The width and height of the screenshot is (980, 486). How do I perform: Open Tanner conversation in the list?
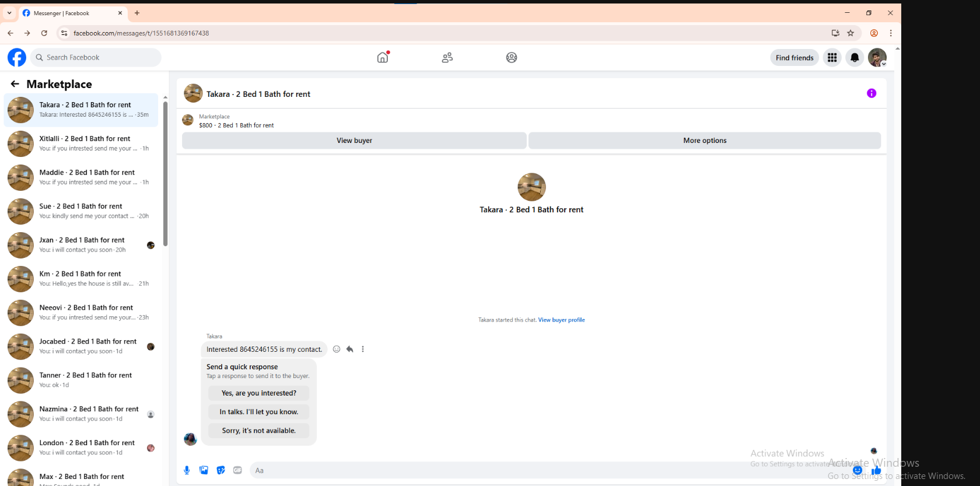point(81,380)
